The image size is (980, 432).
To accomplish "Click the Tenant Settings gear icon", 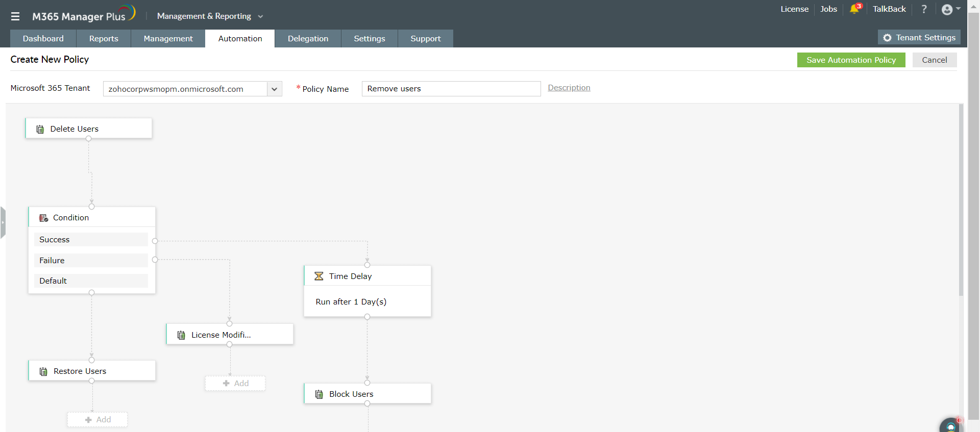I will pos(888,38).
